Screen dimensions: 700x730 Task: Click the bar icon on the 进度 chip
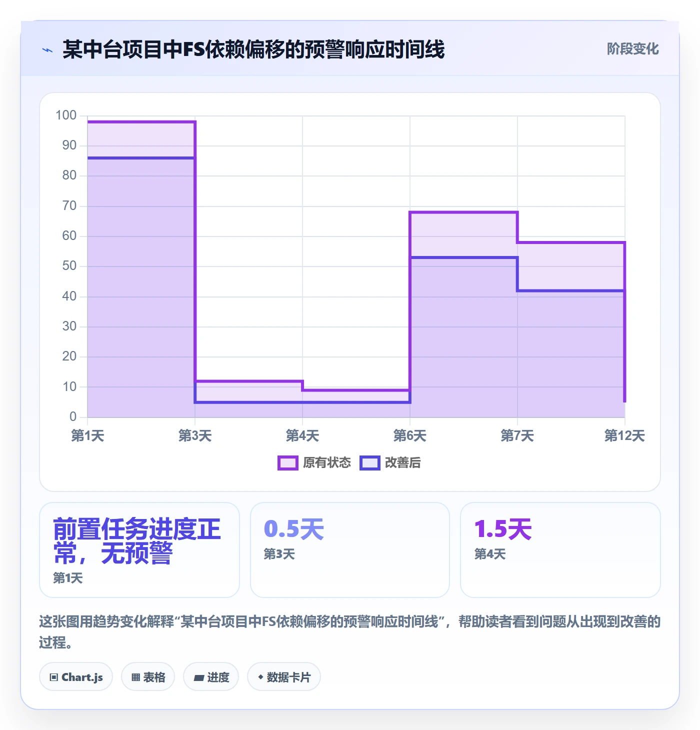pos(199,678)
